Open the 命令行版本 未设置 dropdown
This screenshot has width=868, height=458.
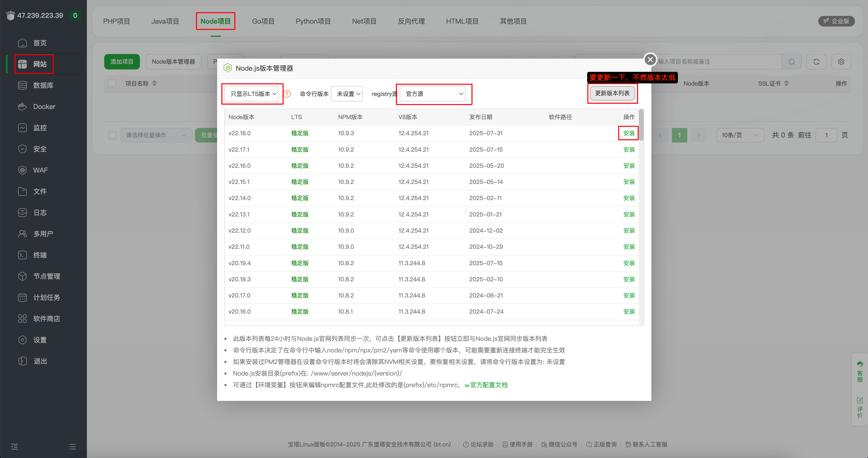pos(347,94)
